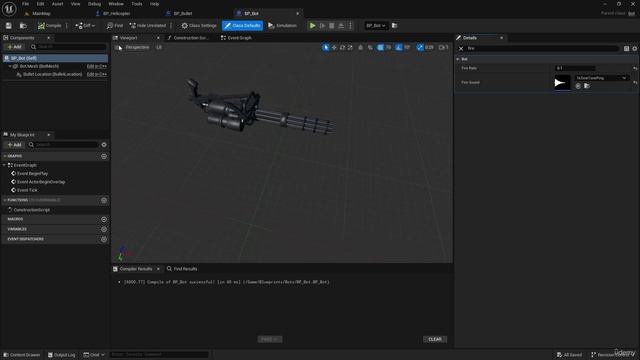Viewport: 640px width, 360px height.
Task: Add a new component
Action: 14,47
